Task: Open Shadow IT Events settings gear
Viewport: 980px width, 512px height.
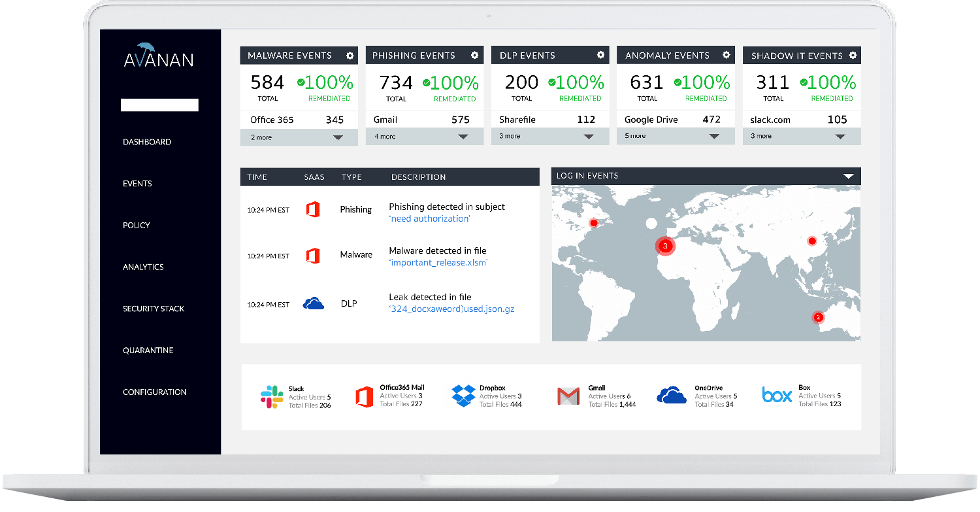Action: point(853,56)
